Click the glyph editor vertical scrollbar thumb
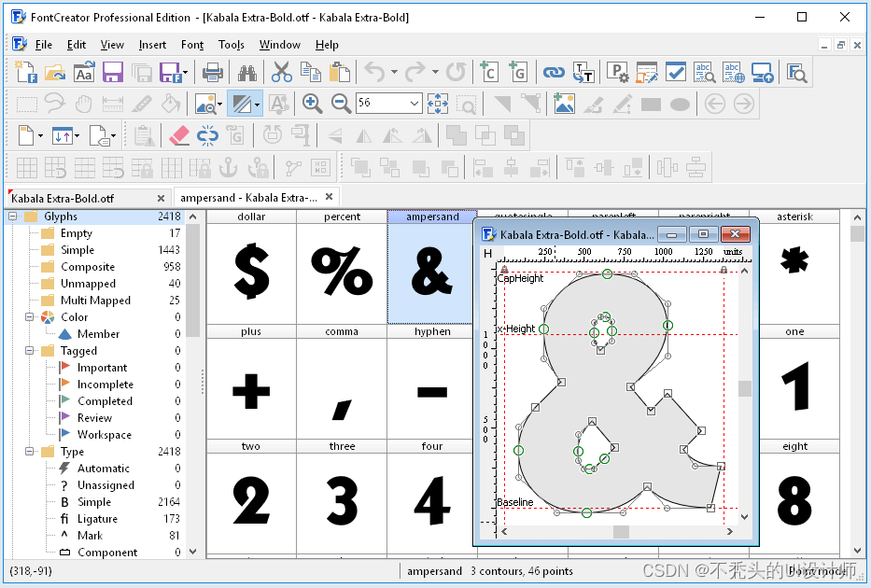The image size is (871, 588). click(x=744, y=388)
